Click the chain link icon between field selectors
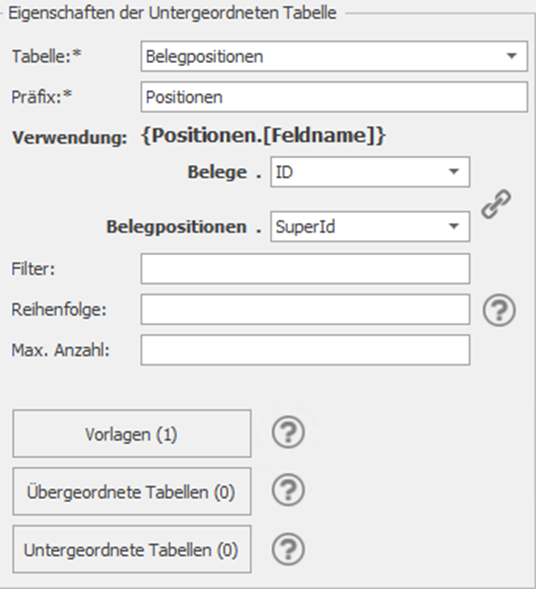 click(496, 204)
